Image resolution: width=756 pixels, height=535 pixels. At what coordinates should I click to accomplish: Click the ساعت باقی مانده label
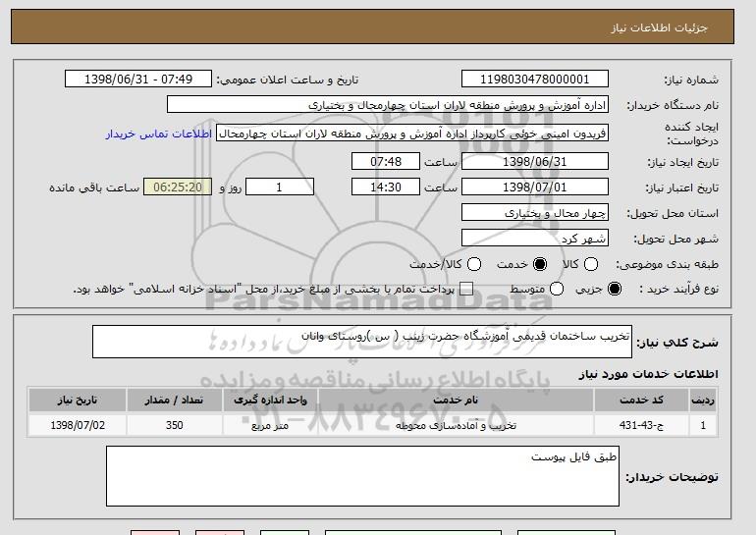click(94, 187)
